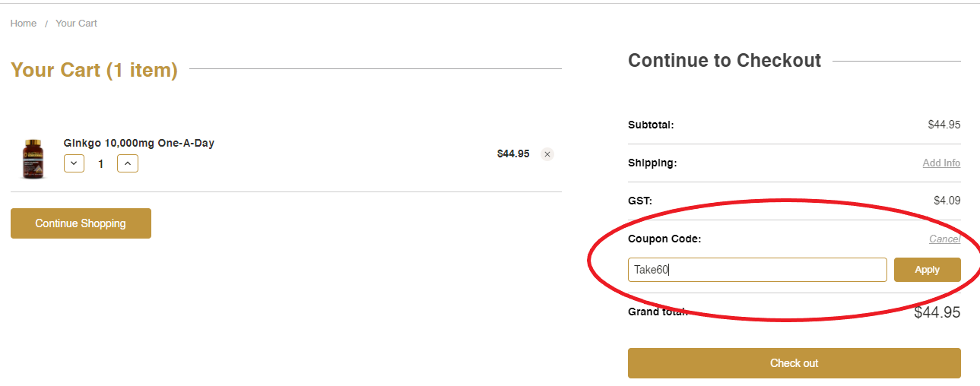Click the Your Cart (1 item) heading
Screen dimensions: 980x386
94,70
